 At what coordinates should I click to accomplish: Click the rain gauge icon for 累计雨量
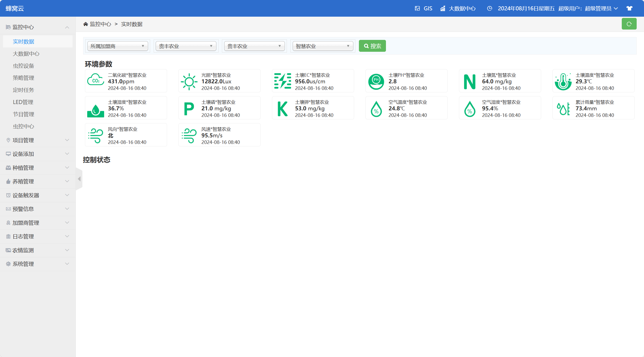tap(563, 109)
